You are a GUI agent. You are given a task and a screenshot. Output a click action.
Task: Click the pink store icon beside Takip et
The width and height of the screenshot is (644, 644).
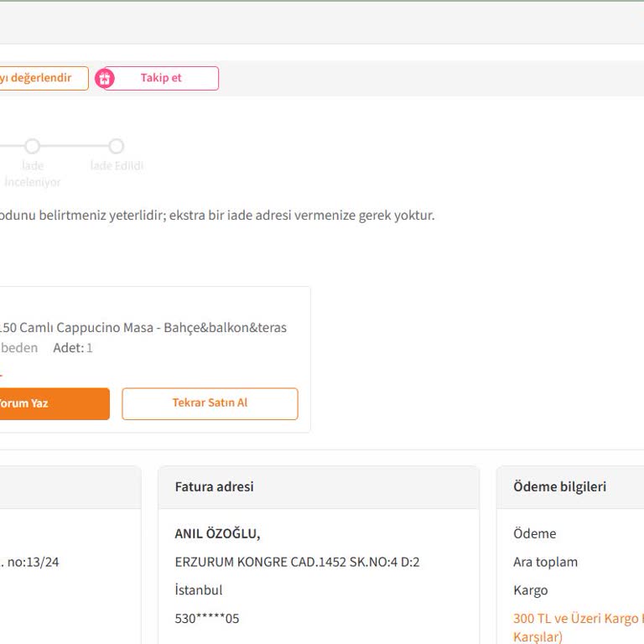tap(105, 79)
